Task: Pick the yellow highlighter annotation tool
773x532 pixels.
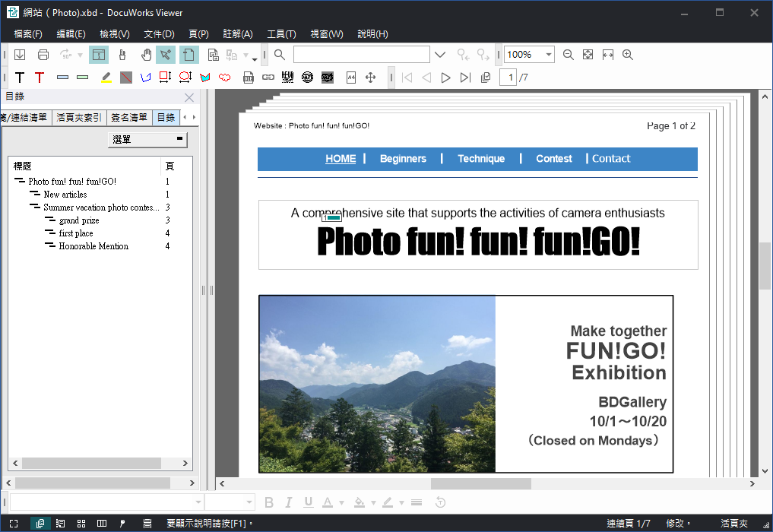Action: point(106,78)
